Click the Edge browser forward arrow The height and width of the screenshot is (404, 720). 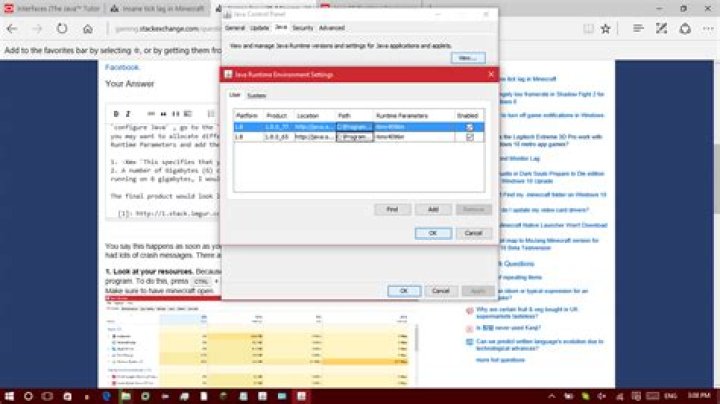point(37,29)
